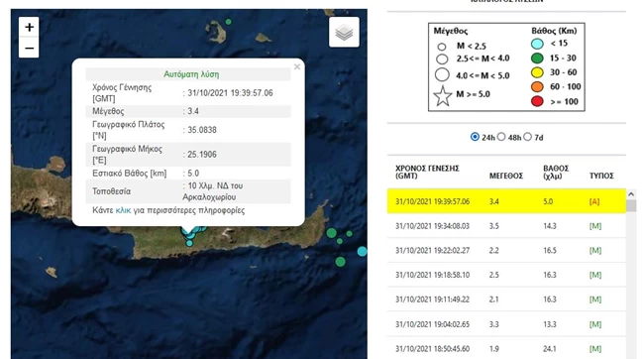
Task: Select the 48h time range
Action: pos(501,137)
